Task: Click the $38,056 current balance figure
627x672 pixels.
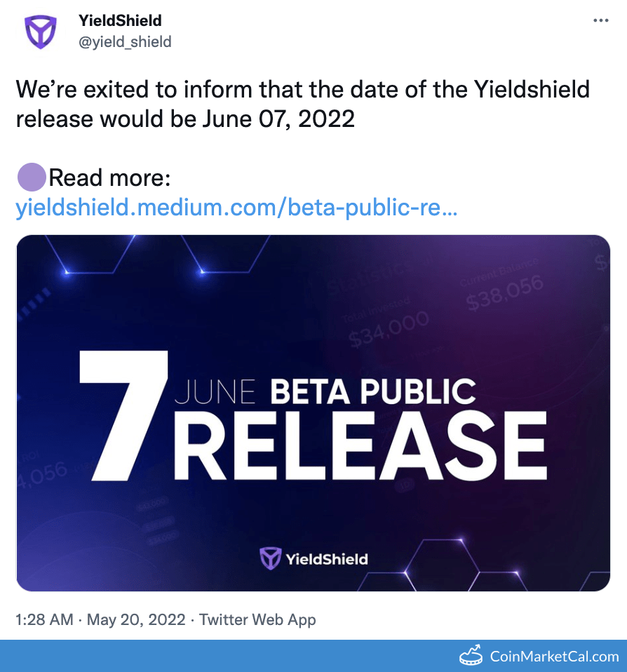Action: (506, 293)
